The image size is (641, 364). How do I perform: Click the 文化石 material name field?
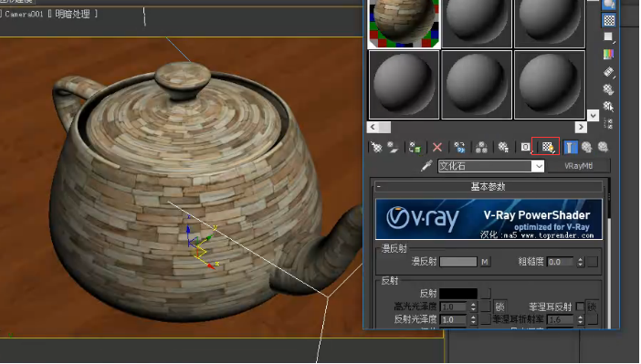tap(485, 166)
